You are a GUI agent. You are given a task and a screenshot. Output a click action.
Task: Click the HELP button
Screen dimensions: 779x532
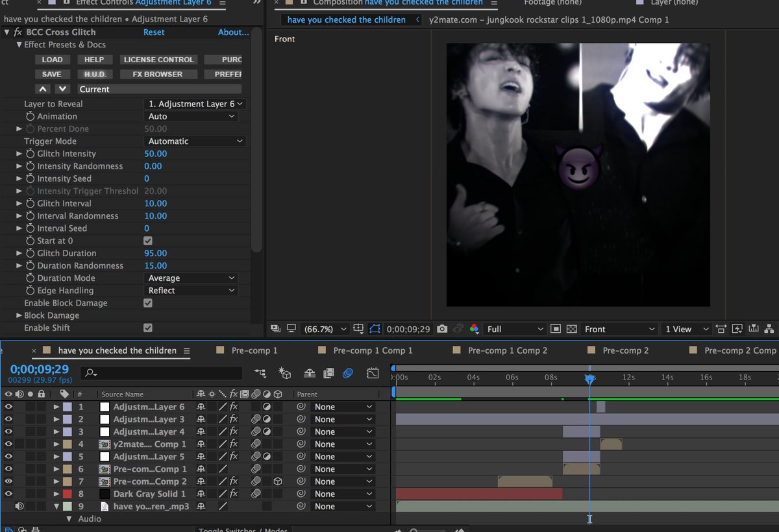point(94,60)
